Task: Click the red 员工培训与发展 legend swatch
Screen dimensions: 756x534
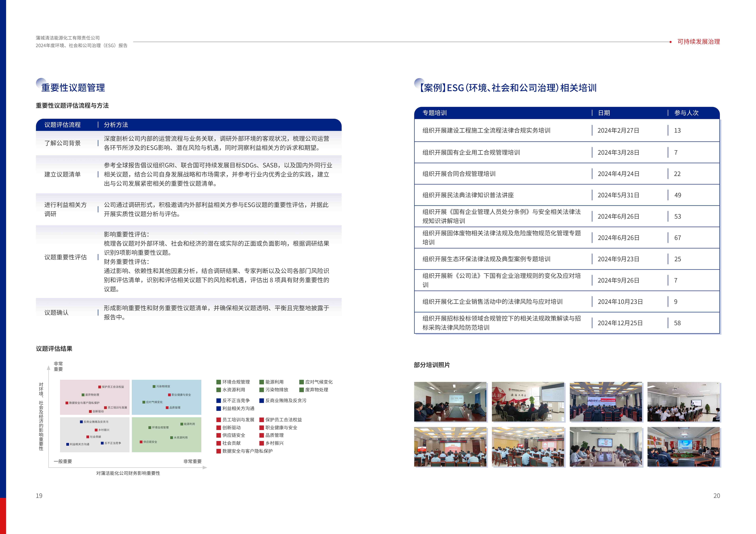Action: coord(218,420)
